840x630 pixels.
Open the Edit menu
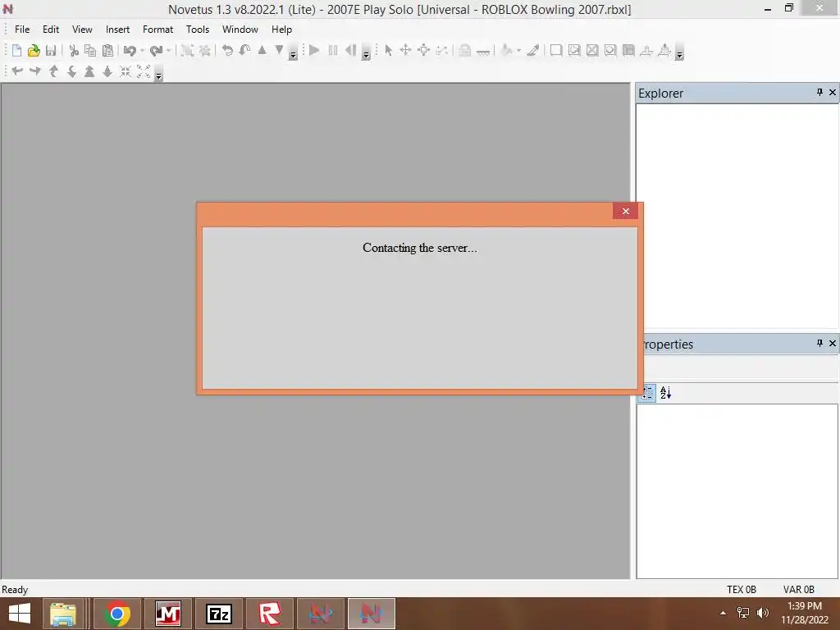point(51,30)
